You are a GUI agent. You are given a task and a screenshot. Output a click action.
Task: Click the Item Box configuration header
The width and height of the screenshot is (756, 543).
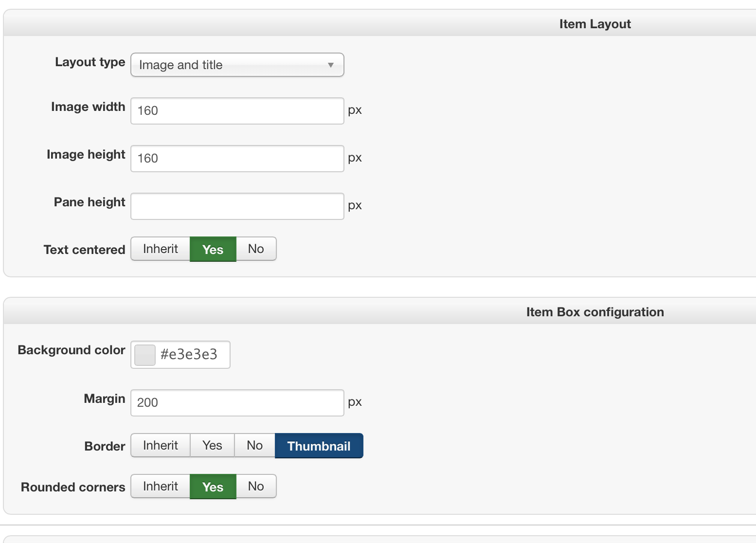(594, 312)
